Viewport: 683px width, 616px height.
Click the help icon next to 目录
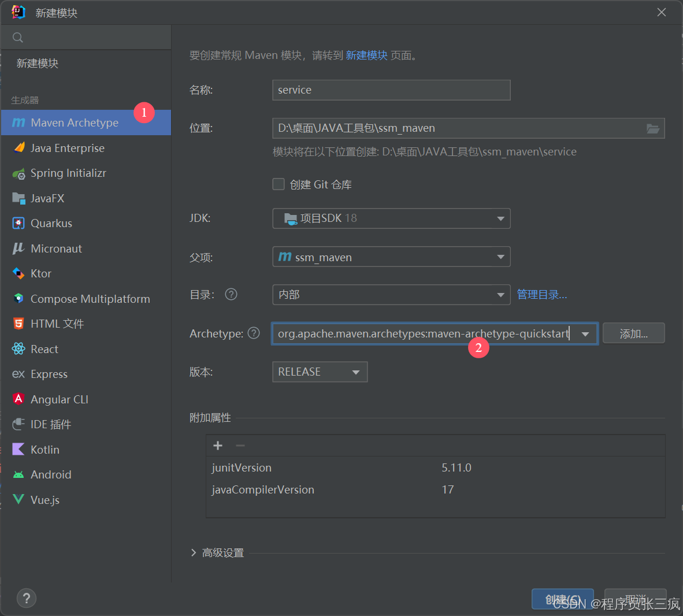231,295
